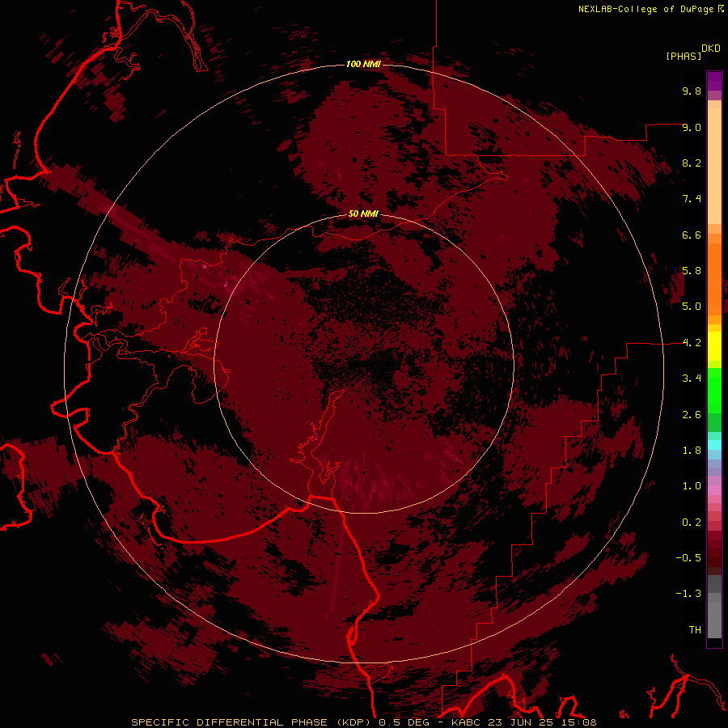This screenshot has width=728, height=728.
Task: Click the 5.0 legend value
Action: tap(692, 307)
